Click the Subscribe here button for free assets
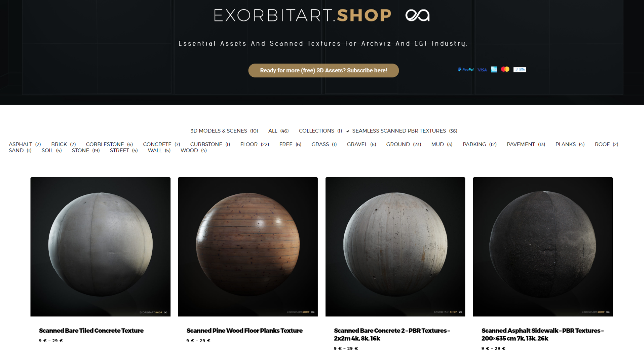This screenshot has width=644, height=362. (x=323, y=70)
